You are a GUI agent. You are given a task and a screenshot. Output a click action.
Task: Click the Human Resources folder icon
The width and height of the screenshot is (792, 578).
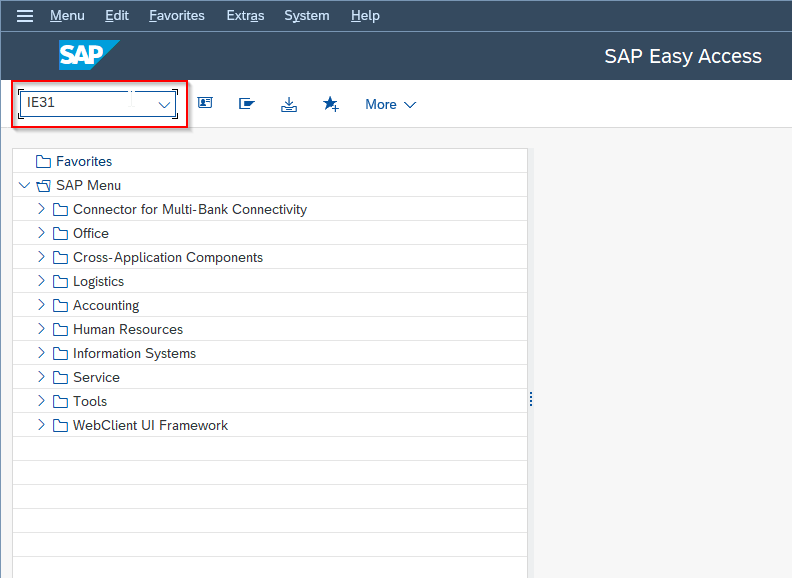point(60,329)
